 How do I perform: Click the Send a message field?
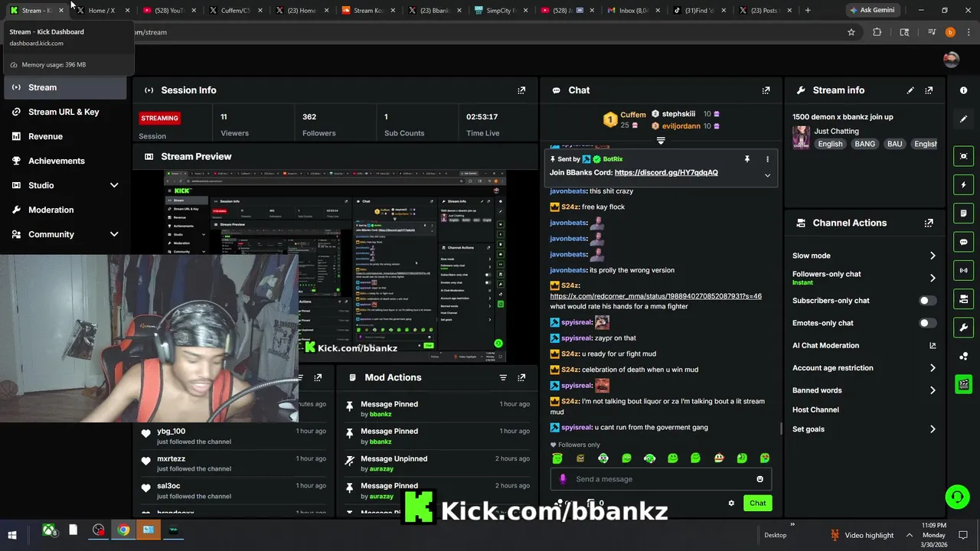661,479
